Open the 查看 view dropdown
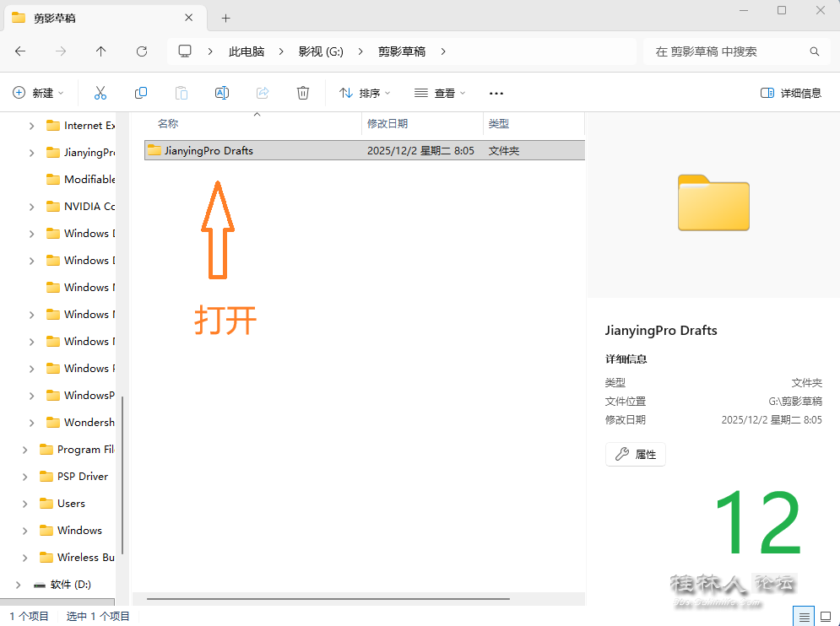Viewport: 840px width, 626px height. coord(440,93)
